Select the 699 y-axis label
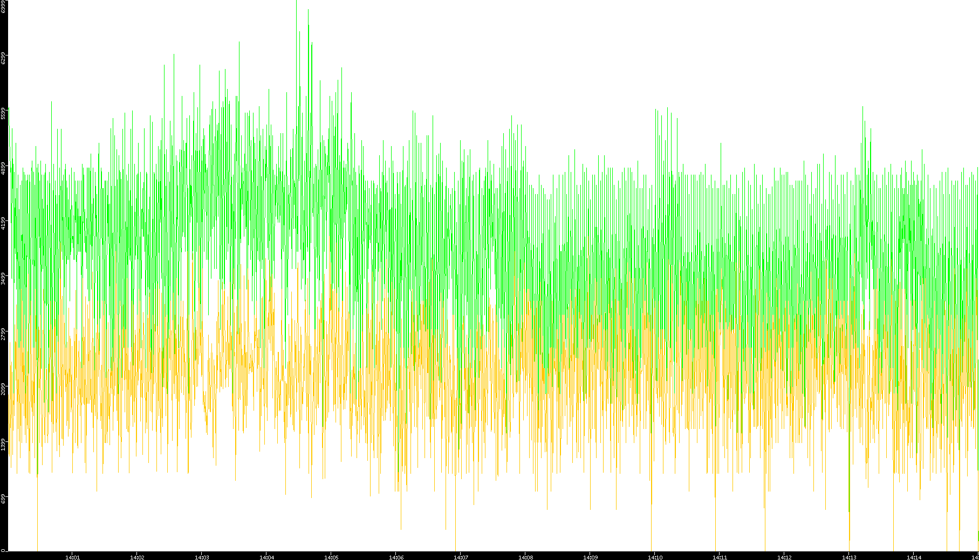The height and width of the screenshot is (560, 979). click(3, 500)
